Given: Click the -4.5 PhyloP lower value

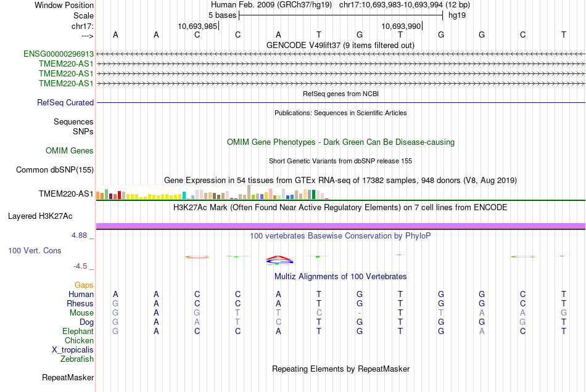Looking at the screenshot, I should pyautogui.click(x=80, y=266).
